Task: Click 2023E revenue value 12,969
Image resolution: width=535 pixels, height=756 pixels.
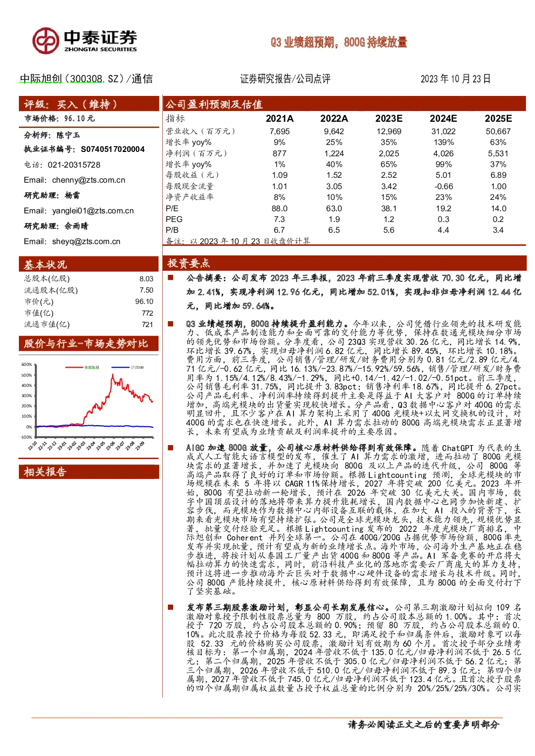Action: (x=389, y=131)
